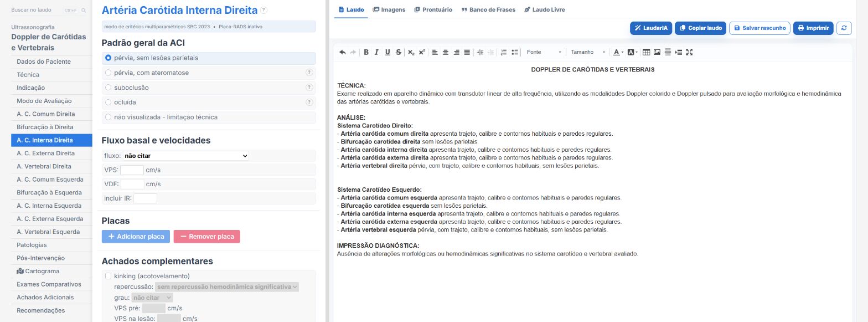The width and height of the screenshot is (868, 322).
Task: Open help icon next to Artéria Carótida Interna Direita title
Action: click(263, 10)
